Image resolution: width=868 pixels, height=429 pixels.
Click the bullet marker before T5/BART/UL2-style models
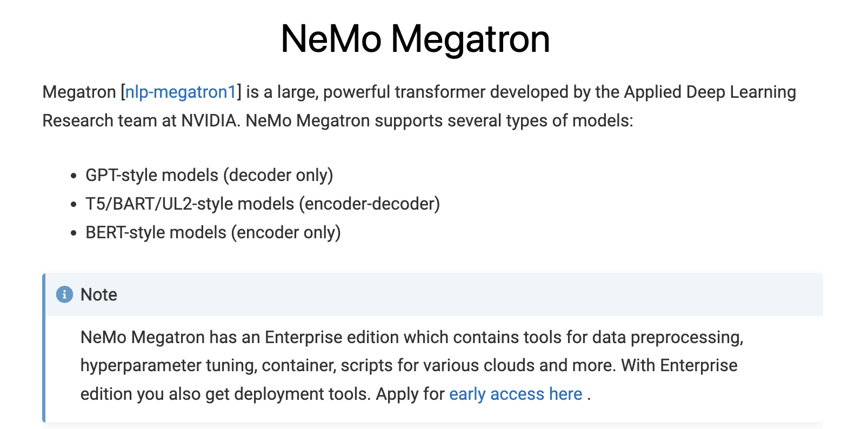74,205
